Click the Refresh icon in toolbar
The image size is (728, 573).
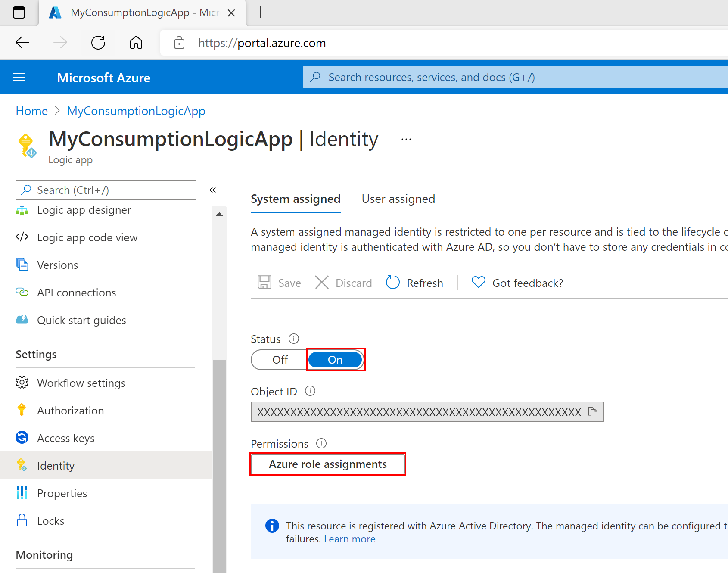(393, 283)
